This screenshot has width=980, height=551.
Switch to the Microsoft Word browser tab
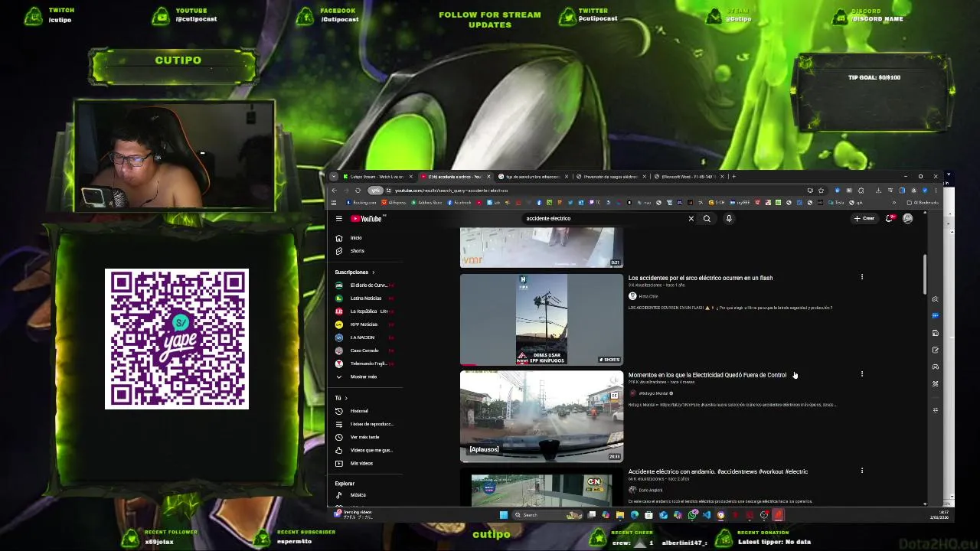(688, 177)
